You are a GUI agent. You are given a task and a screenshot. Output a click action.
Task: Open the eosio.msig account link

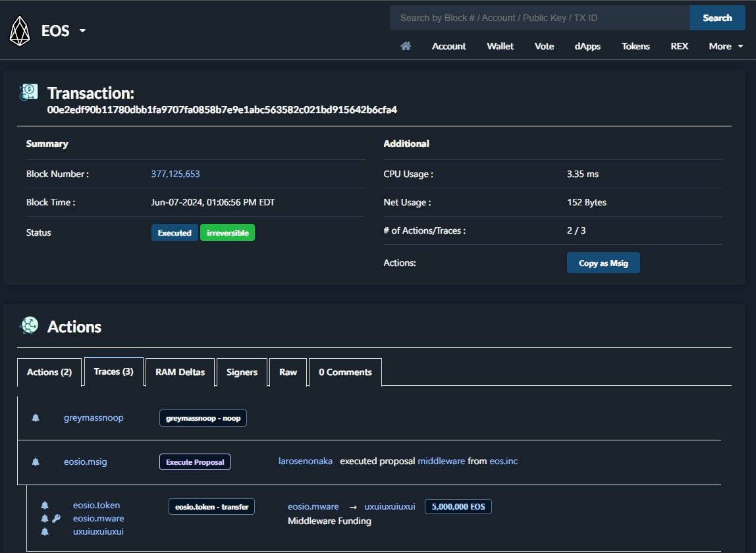pos(86,462)
